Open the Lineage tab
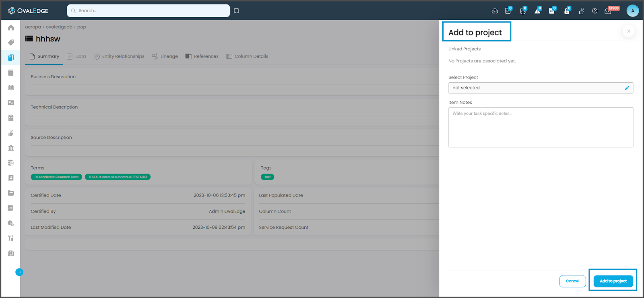The height and width of the screenshot is (298, 644). 165,56
